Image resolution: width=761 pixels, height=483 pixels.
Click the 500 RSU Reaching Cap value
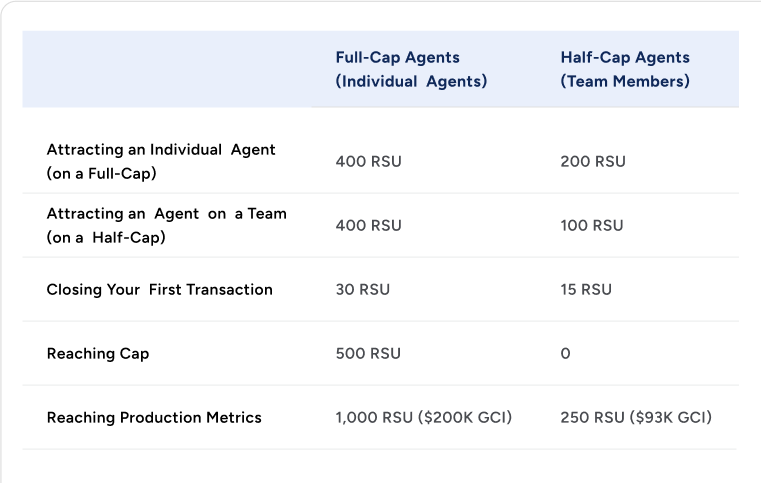pos(368,354)
